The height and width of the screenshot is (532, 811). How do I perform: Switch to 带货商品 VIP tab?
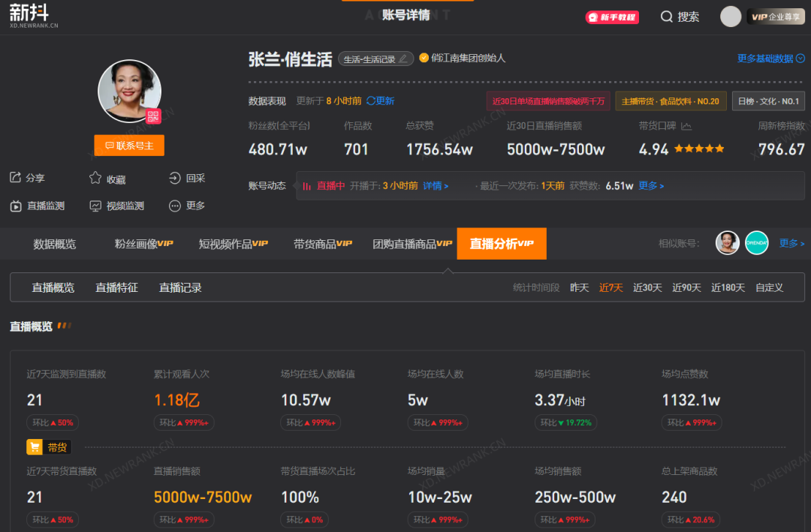click(323, 244)
